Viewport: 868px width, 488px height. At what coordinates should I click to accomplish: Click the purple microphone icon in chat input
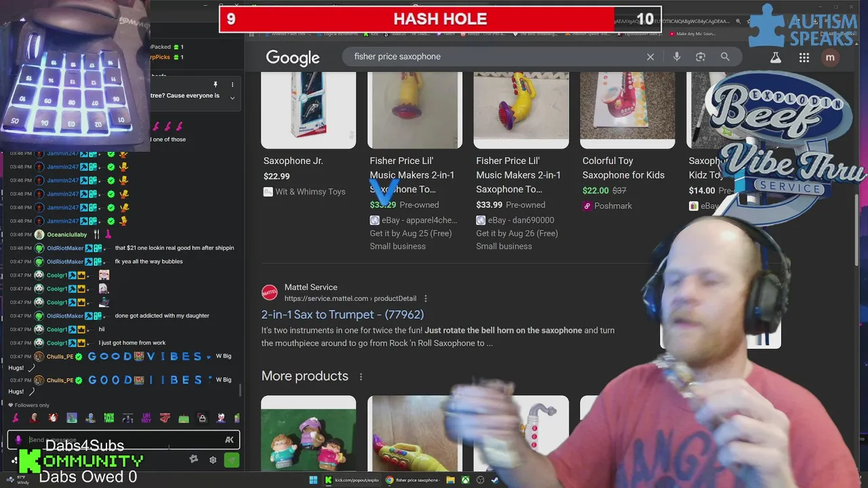click(18, 440)
